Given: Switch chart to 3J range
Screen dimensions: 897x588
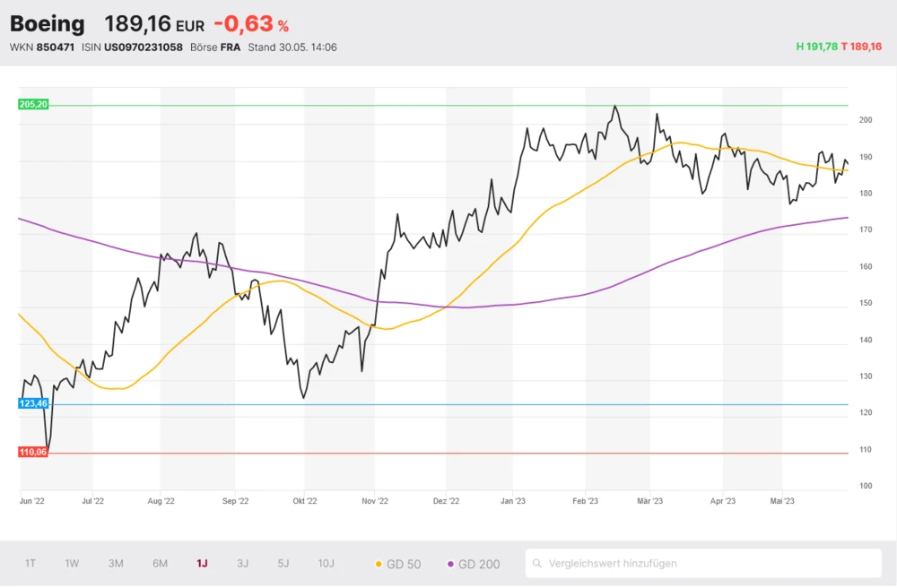Looking at the screenshot, I should [242, 564].
